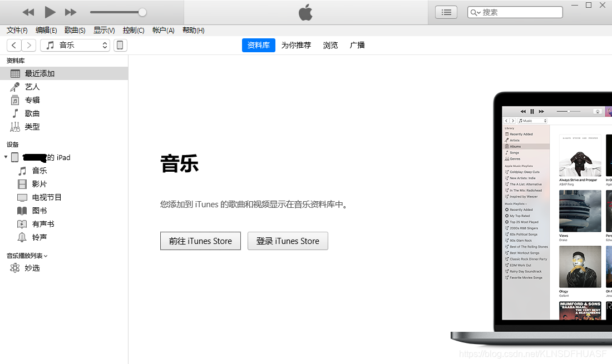Click inside the 搜索 search field
This screenshot has height=364, width=612.
(515, 12)
